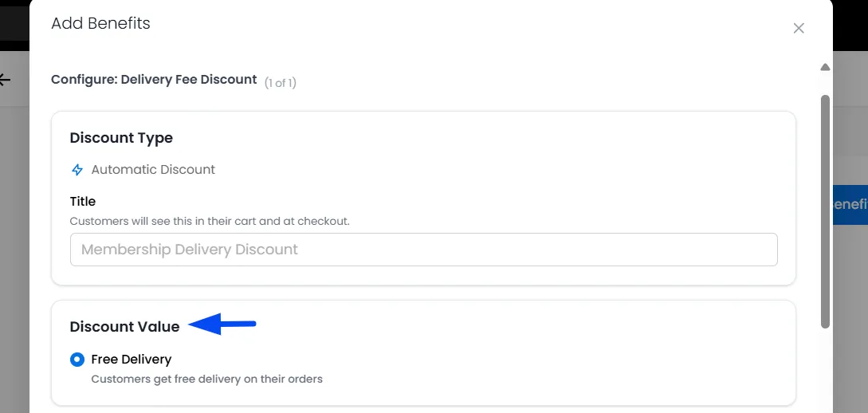
Task: Focus the Membership Delivery Discount title field
Action: [423, 249]
